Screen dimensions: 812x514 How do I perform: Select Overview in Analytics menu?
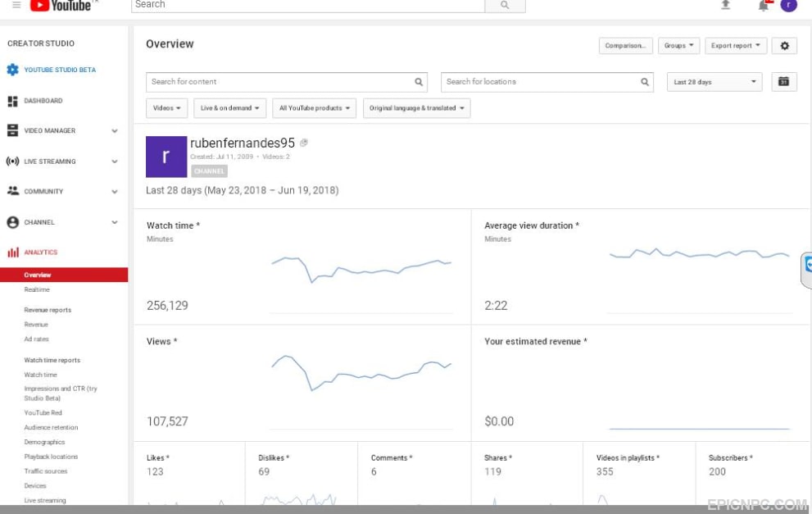click(64, 275)
